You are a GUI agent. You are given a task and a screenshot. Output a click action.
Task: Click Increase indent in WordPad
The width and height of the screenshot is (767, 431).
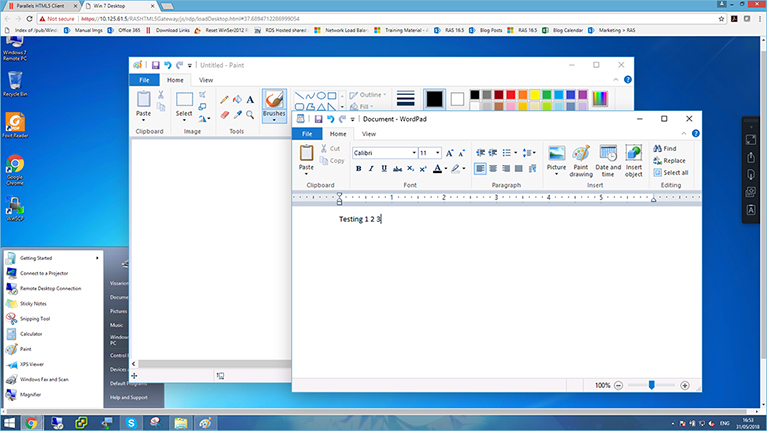[x=493, y=153]
